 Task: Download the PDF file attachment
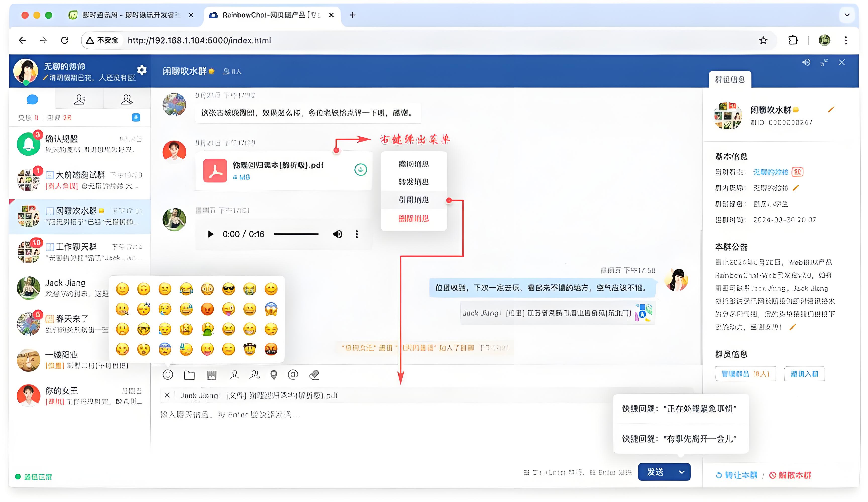pos(361,169)
